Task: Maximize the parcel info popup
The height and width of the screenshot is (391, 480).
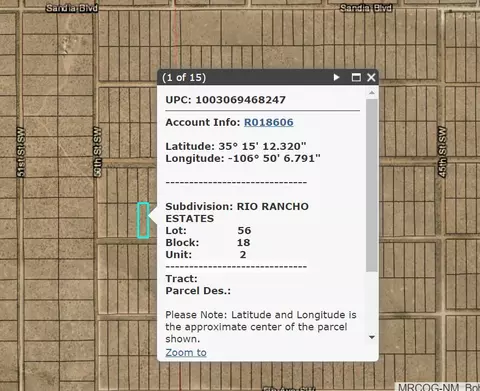Action: tap(356, 77)
